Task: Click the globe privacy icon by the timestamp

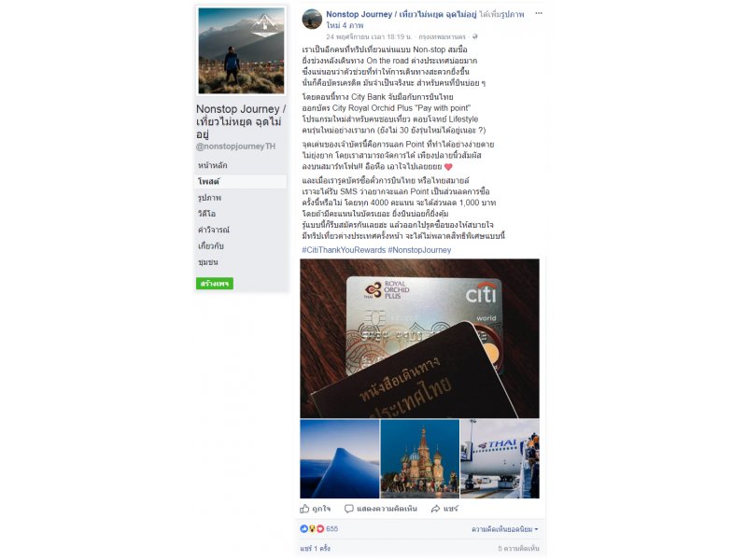Action: 474,36
